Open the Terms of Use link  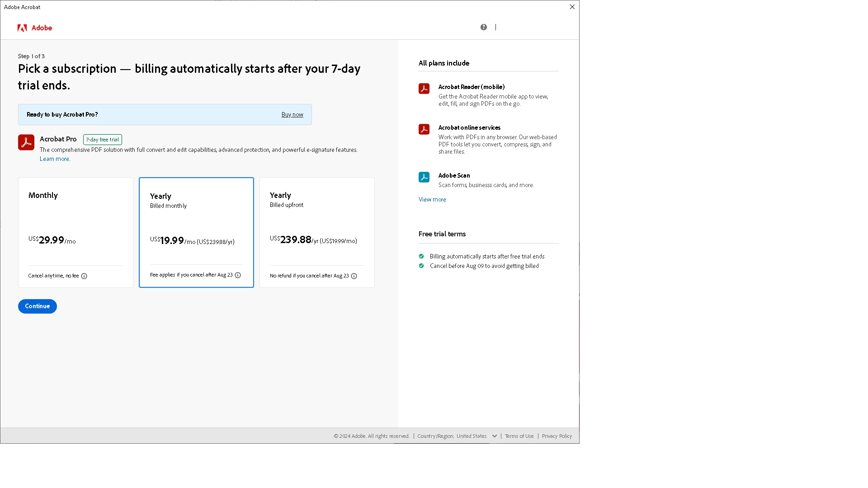pyautogui.click(x=519, y=436)
